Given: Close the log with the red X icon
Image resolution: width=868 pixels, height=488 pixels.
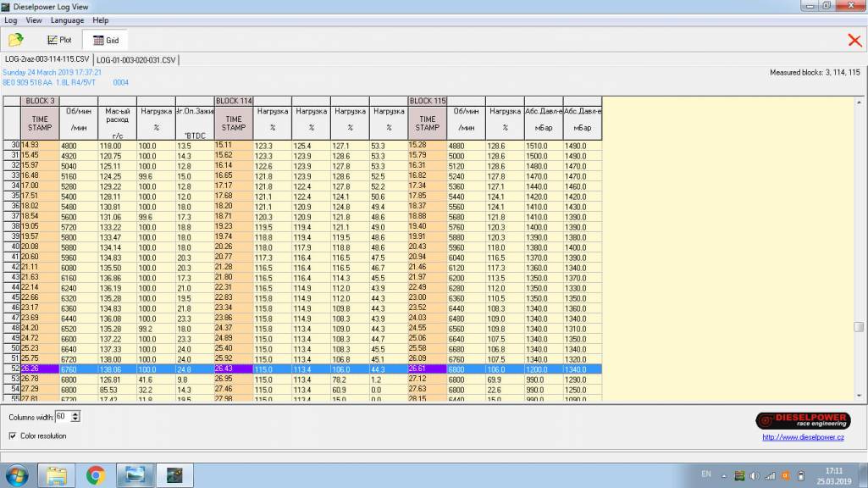Looking at the screenshot, I should click(x=854, y=40).
